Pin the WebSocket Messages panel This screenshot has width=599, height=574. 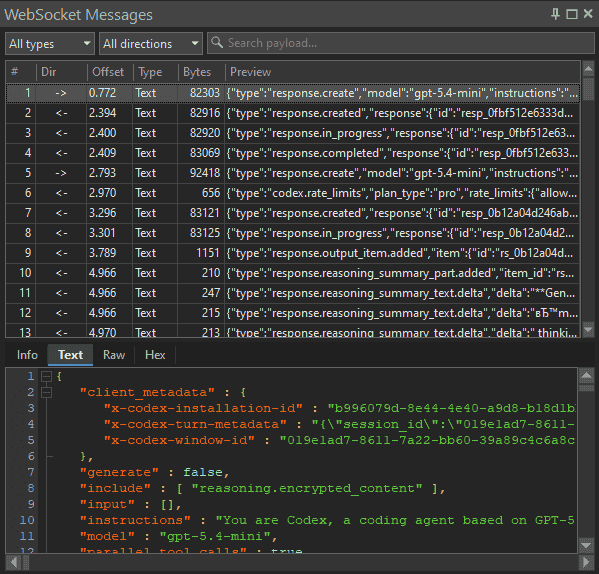(x=555, y=14)
